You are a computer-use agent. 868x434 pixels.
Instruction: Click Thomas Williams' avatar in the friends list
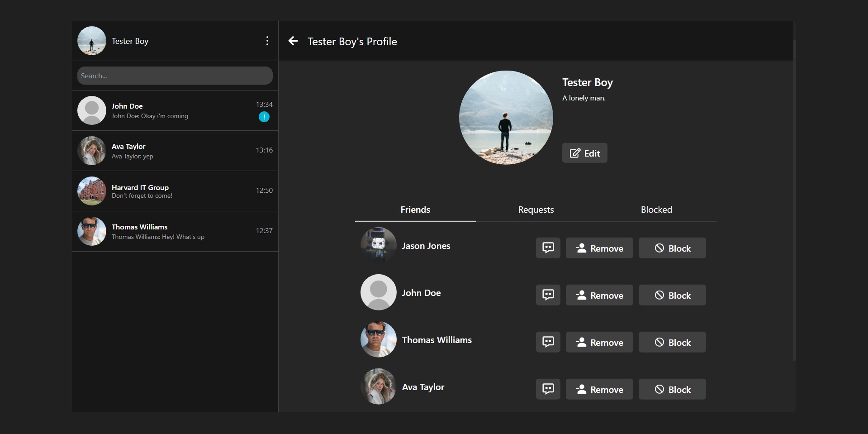click(x=379, y=339)
